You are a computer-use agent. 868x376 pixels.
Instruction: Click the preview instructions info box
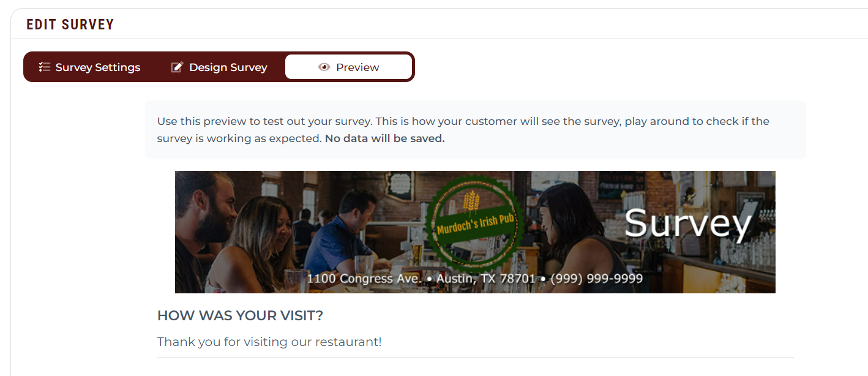[476, 130]
